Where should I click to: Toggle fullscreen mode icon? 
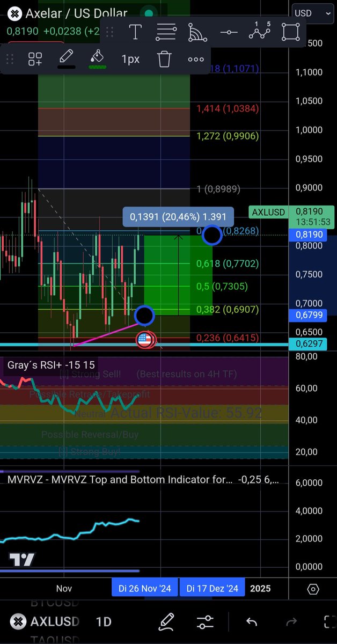tap(330, 622)
